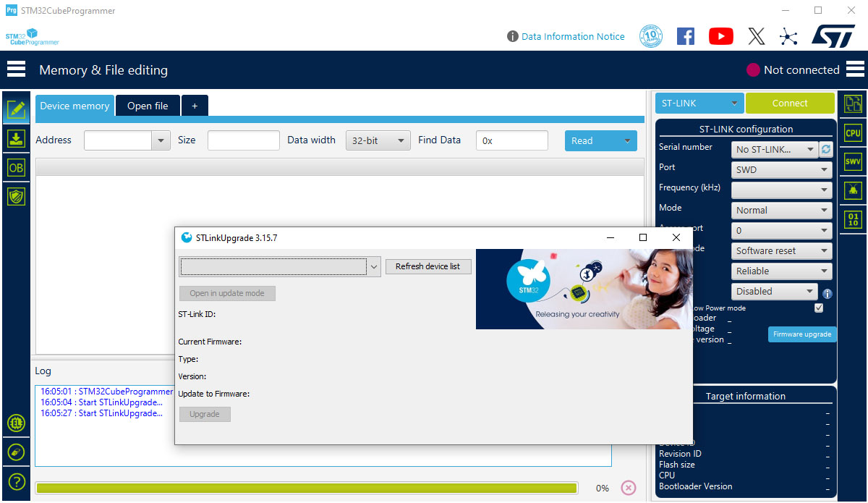Click the Find Data 0x field
The height and width of the screenshot is (503, 868).
tap(512, 140)
